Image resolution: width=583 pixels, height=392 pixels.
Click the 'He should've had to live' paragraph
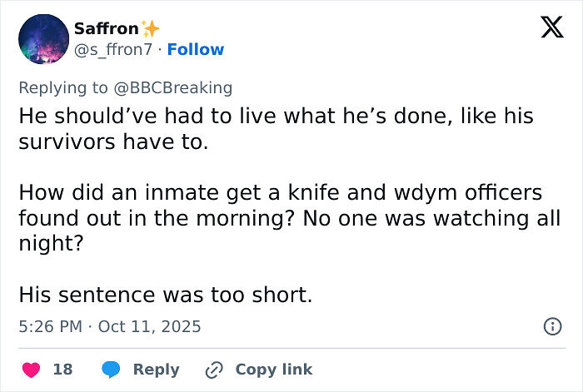click(x=275, y=129)
